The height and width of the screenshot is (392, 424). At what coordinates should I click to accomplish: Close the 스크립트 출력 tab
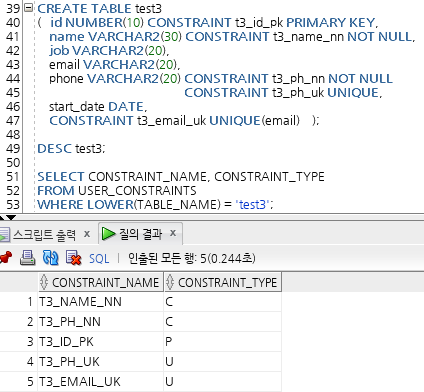click(87, 234)
